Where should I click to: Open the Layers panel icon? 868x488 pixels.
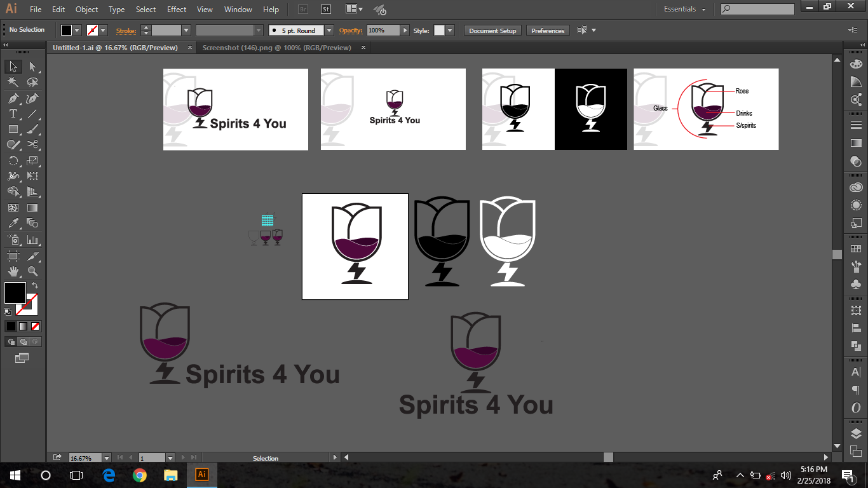click(x=856, y=434)
